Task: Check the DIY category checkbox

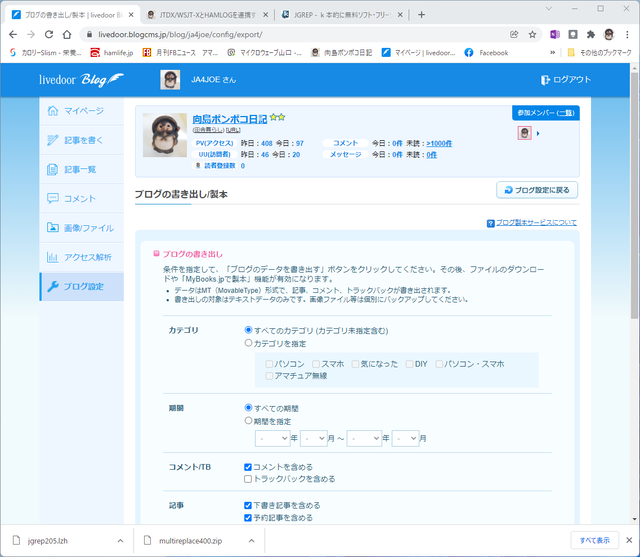Action: coord(409,364)
